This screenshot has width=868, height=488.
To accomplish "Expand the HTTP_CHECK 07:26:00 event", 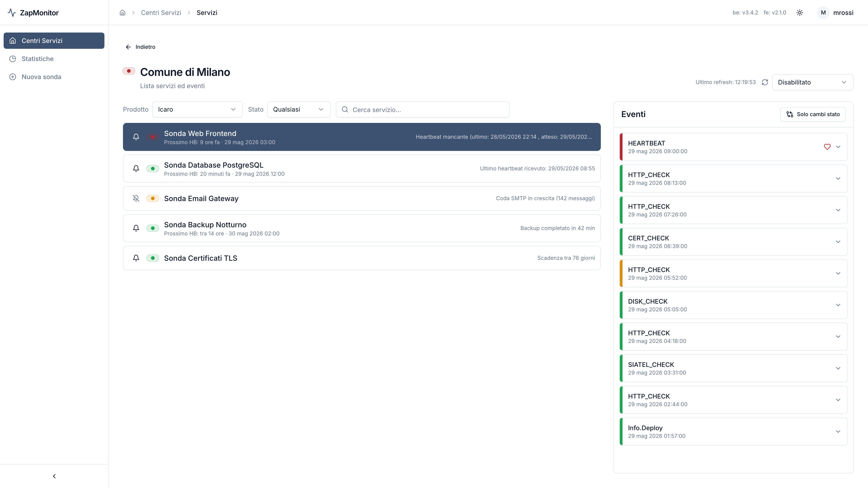I will tap(838, 210).
